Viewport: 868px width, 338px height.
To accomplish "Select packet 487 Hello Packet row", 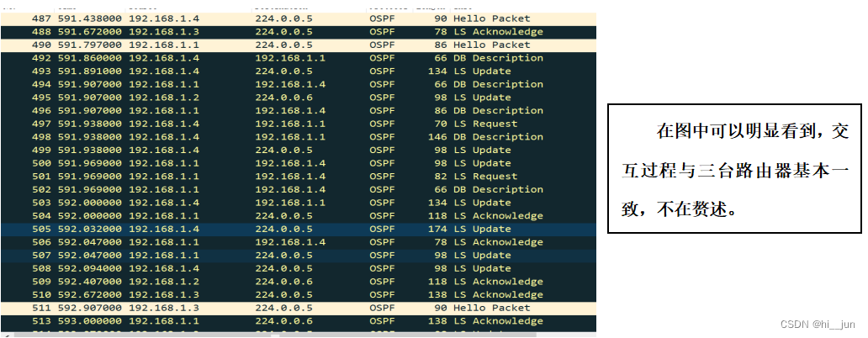I will pyautogui.click(x=299, y=18).
